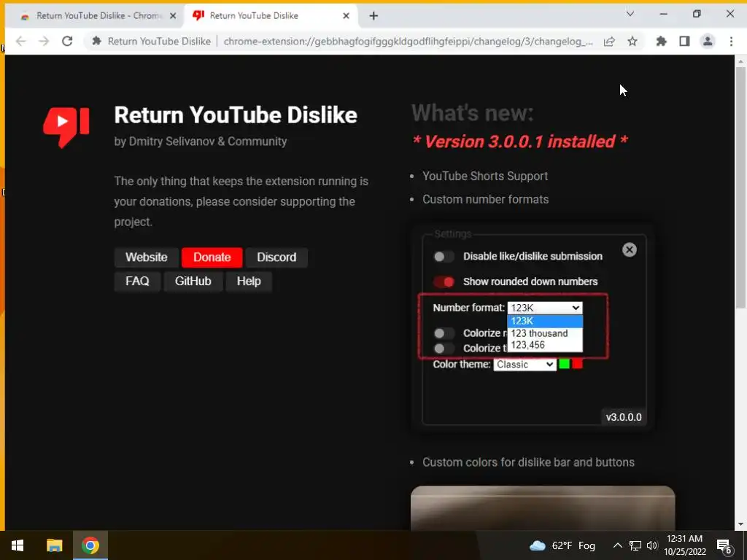The width and height of the screenshot is (747, 560).
Task: Reload the current page
Action: tap(67, 42)
